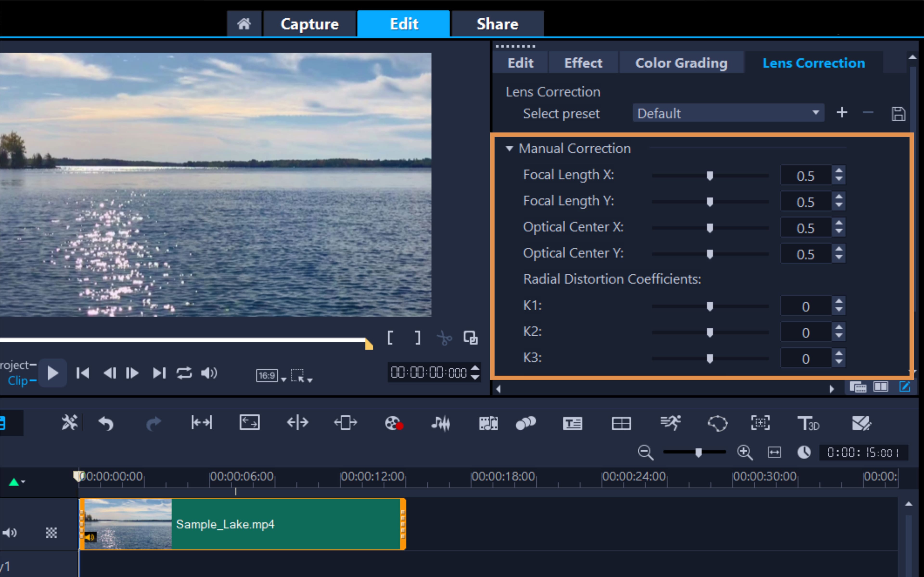Open the Sound Mixer tool

pyautogui.click(x=441, y=423)
